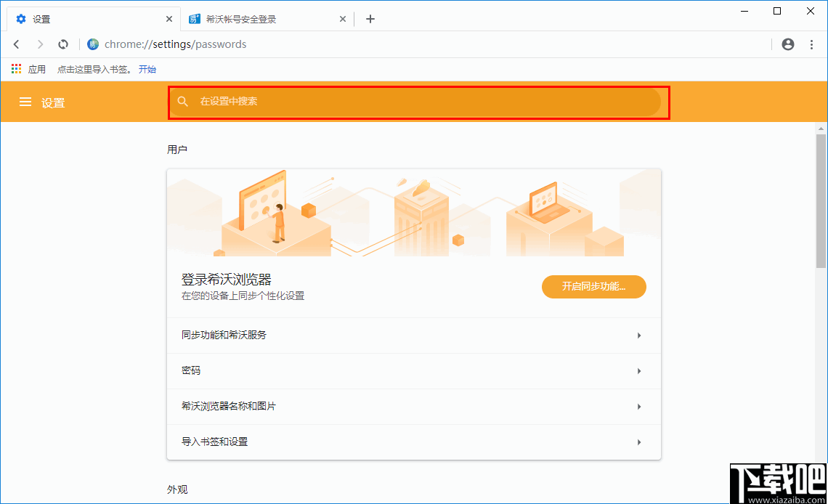828x504 pixels.
Task: Select the 设置 tab
Action: (x=94, y=19)
